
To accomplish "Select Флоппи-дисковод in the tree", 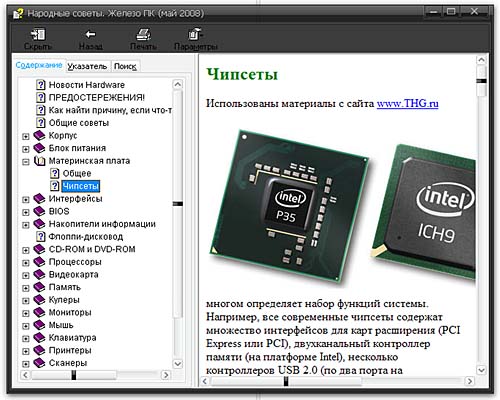I will (x=86, y=237).
